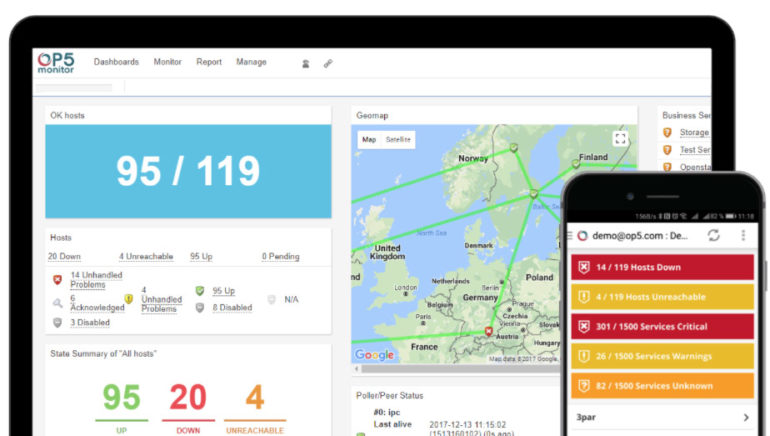Click the orange 4 UNREACHABLE summary count
Viewport: 770px width, 436px height.
point(255,397)
